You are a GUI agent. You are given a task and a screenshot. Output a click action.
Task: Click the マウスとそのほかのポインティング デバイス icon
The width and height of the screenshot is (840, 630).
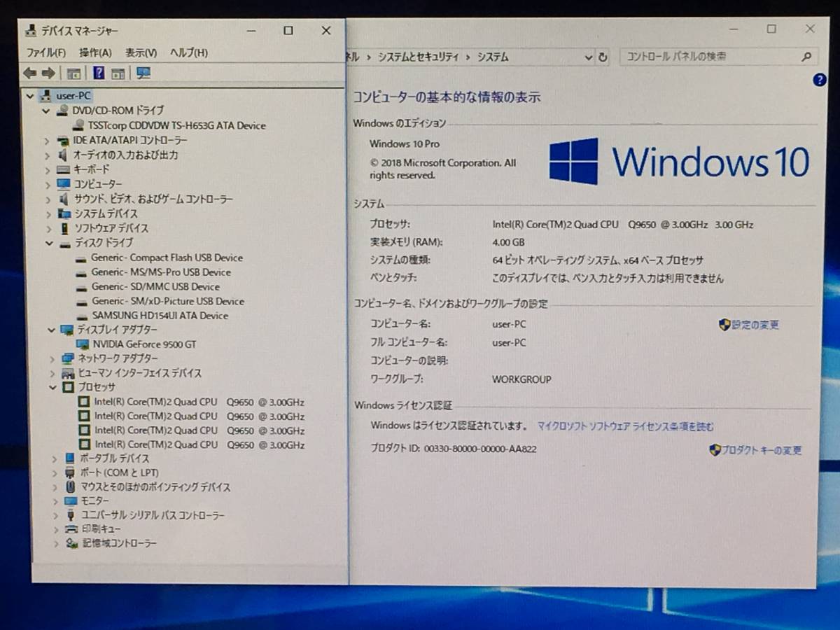(71, 486)
